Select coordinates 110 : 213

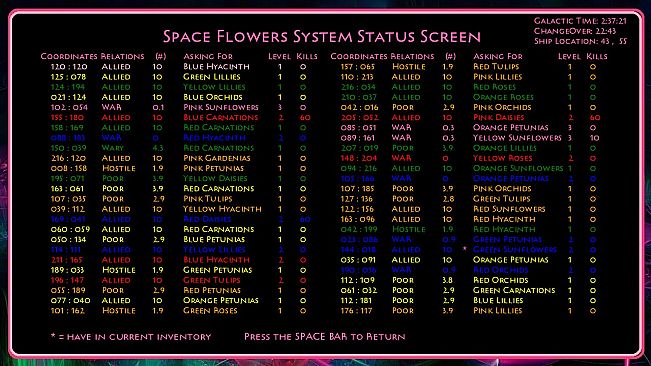point(356,77)
